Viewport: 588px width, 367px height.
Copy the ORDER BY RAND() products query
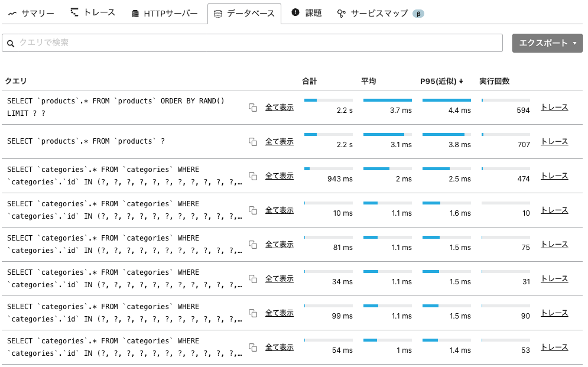[x=253, y=108]
